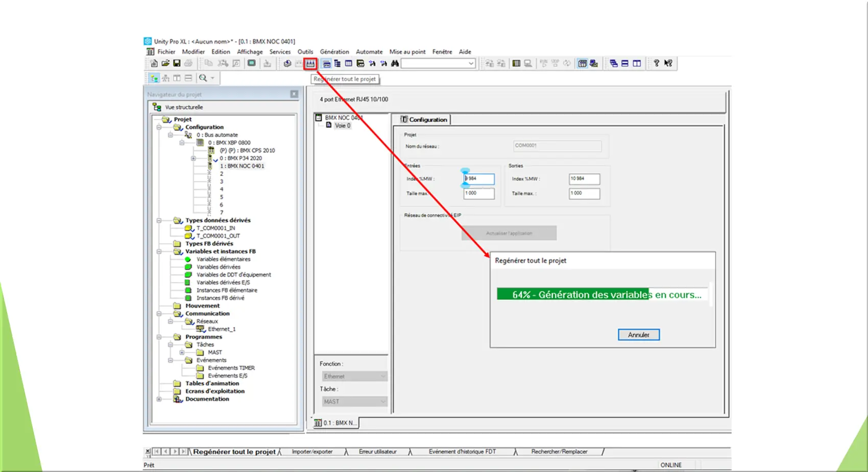
Task: Open the Génération menu
Action: click(x=334, y=52)
